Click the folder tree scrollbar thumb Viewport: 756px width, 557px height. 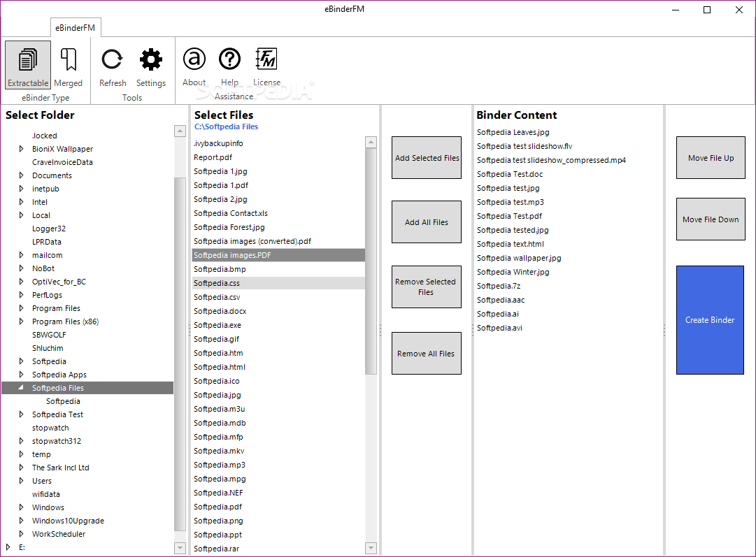click(x=180, y=354)
